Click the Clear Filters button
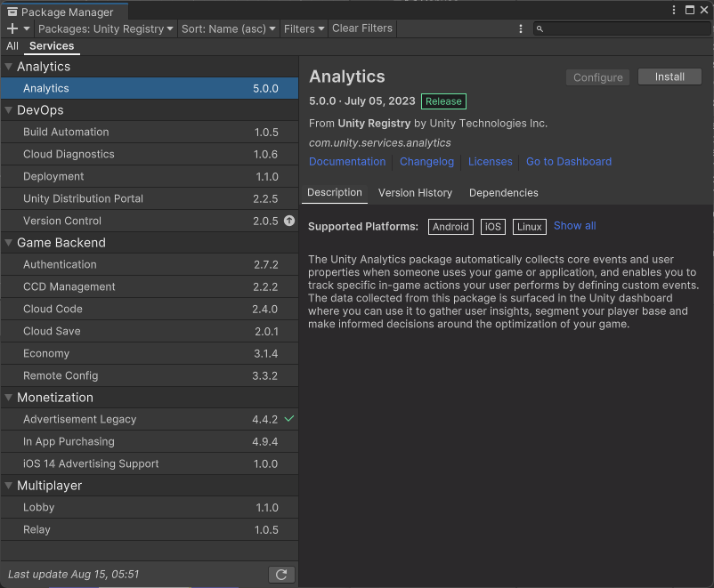714x588 pixels. (x=362, y=28)
